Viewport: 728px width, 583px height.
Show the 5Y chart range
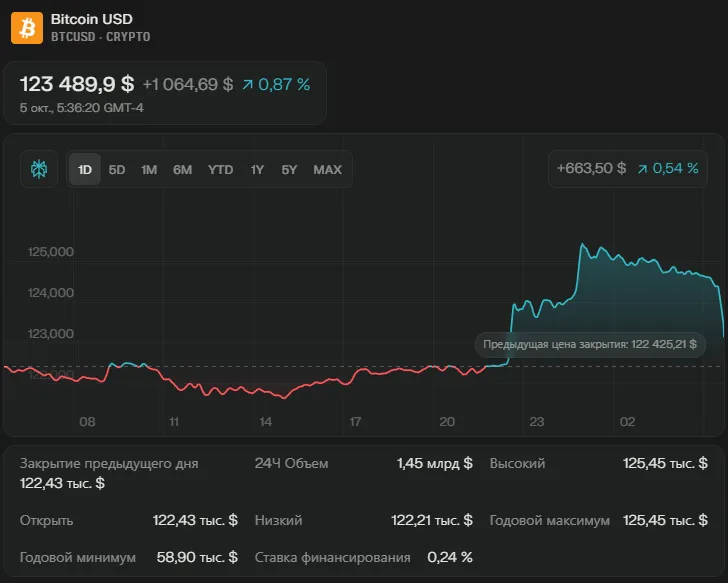pyautogui.click(x=289, y=169)
